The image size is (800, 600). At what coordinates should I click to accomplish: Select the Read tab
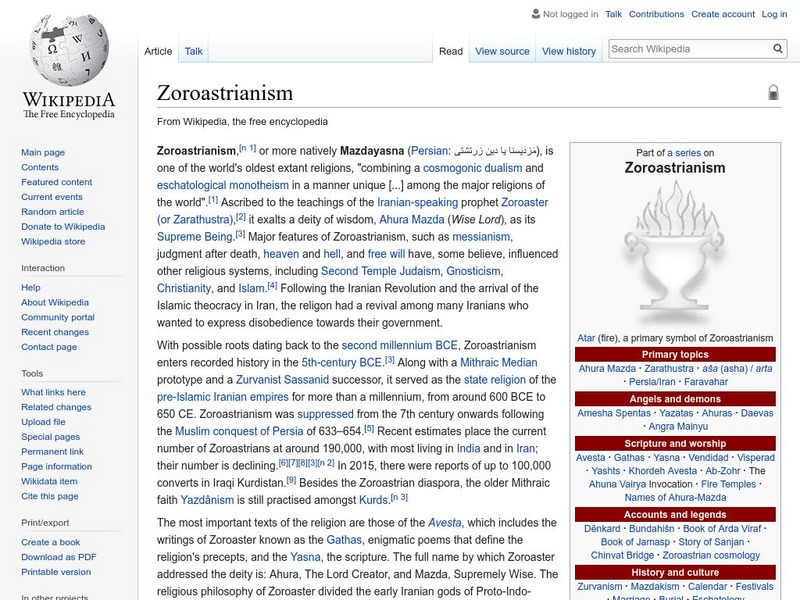point(451,51)
